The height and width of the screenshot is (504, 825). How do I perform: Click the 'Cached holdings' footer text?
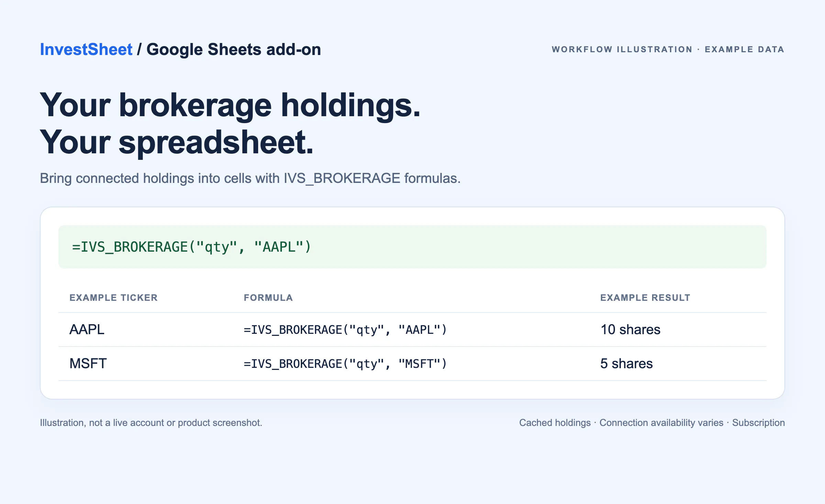[x=555, y=423]
